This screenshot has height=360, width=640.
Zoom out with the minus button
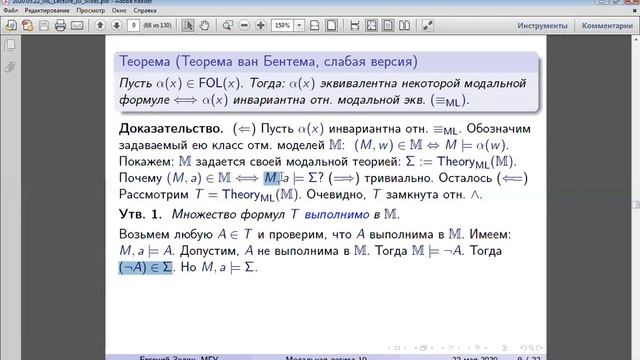tap(244, 26)
